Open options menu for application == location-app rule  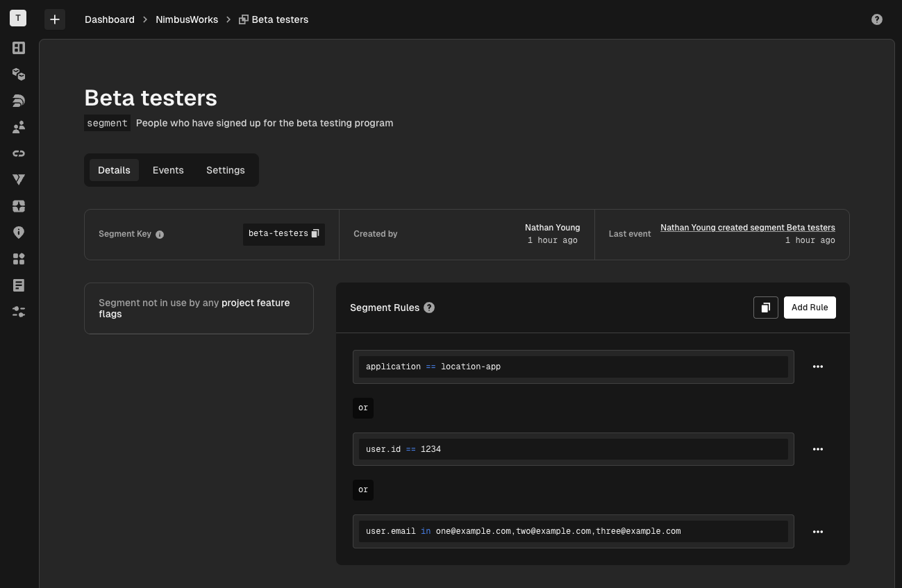[x=818, y=367]
